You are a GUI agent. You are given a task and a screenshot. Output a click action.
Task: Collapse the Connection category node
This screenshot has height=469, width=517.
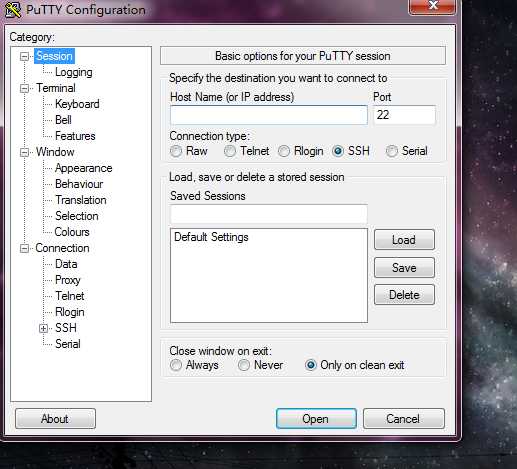(24, 248)
